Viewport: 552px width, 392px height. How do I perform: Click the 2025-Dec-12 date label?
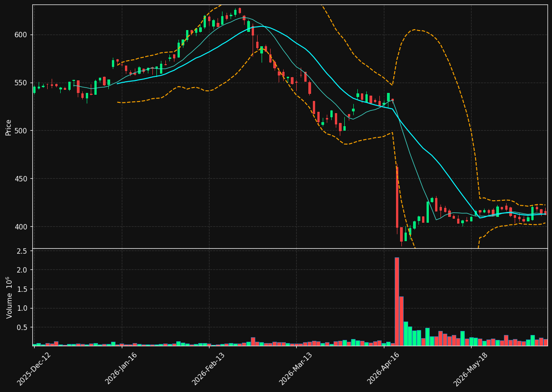[34, 369]
